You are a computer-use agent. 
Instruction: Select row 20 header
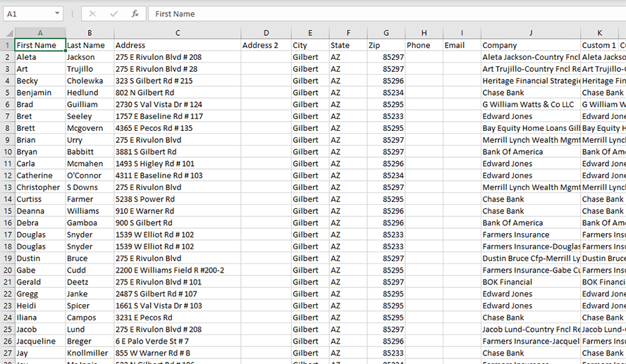[8, 270]
